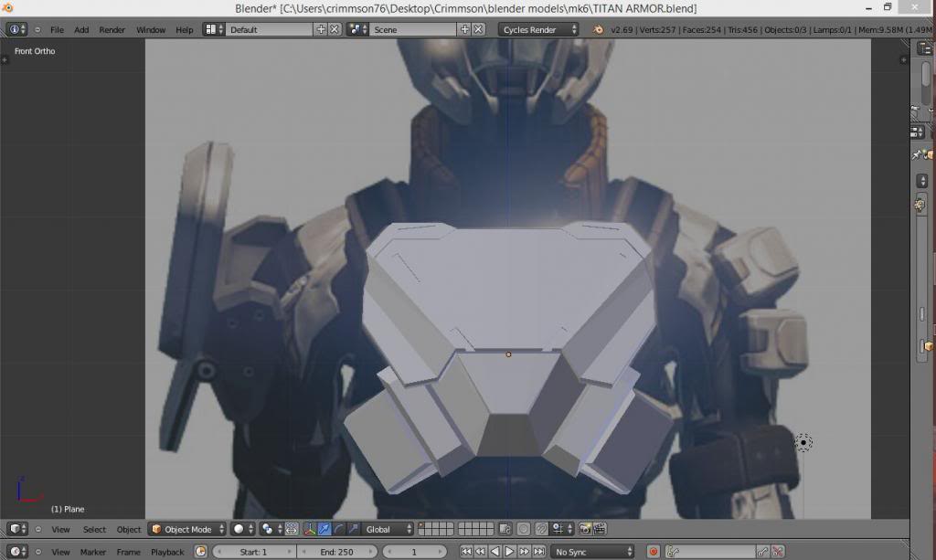Open the 3D View editor type selector

coord(17,529)
